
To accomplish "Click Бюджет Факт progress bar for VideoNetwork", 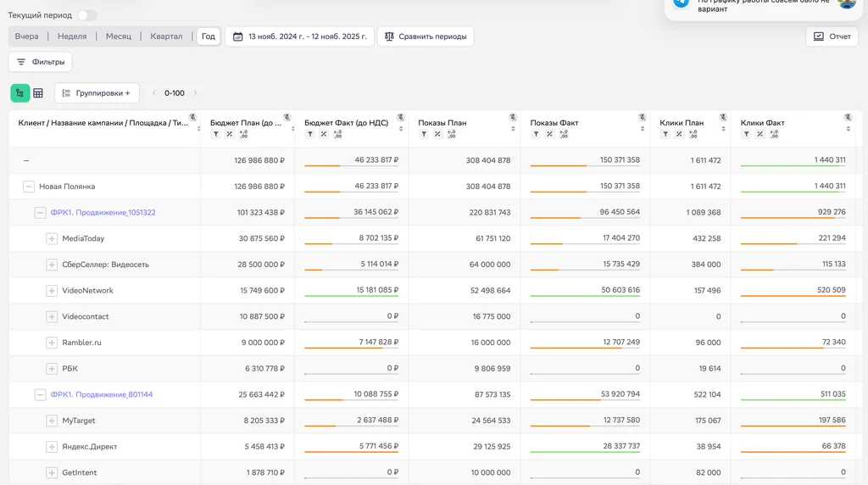I will [x=351, y=296].
